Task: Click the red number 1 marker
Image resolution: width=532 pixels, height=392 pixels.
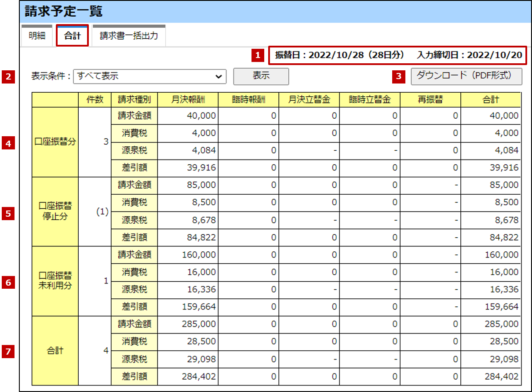Action: [x=258, y=55]
